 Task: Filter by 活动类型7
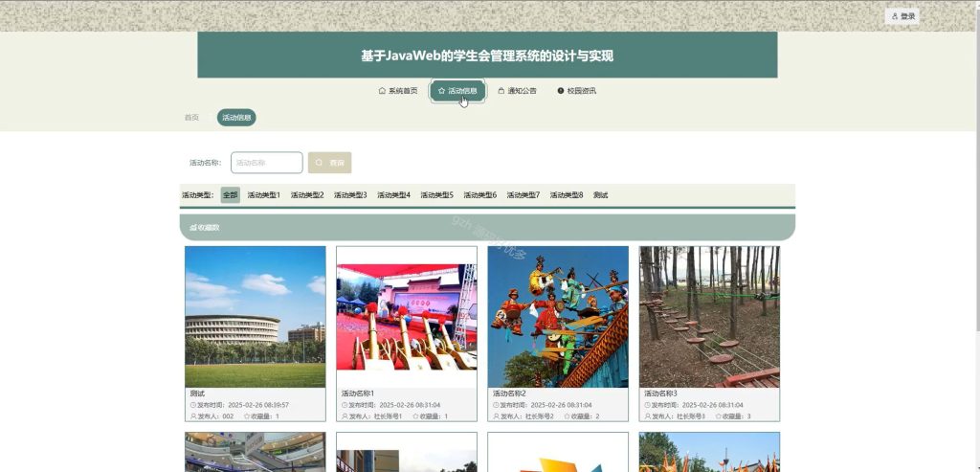[523, 195]
